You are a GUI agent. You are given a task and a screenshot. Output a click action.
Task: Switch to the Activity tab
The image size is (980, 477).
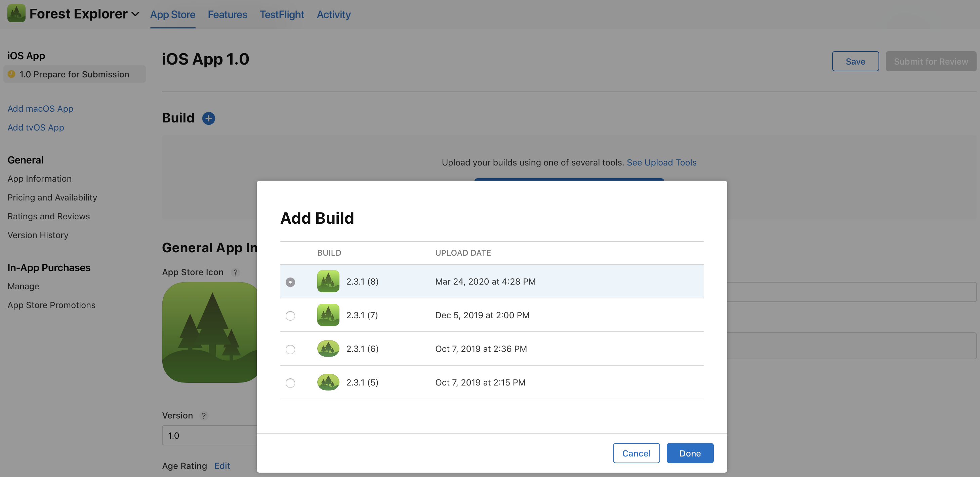pyautogui.click(x=333, y=14)
